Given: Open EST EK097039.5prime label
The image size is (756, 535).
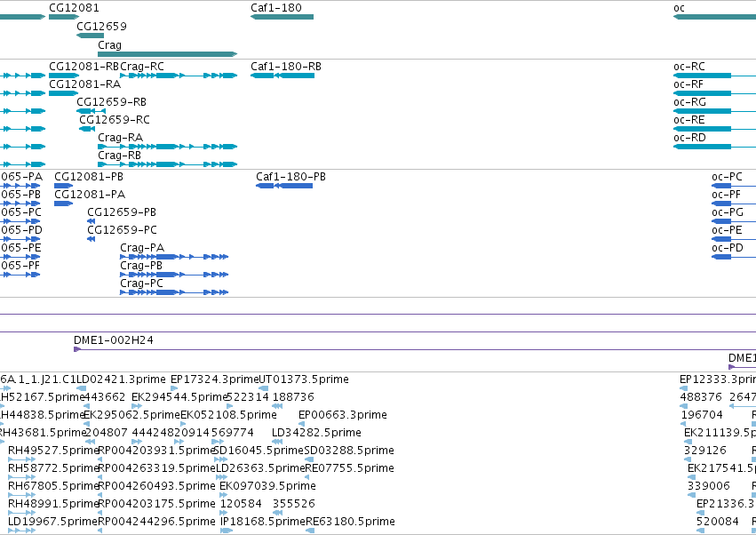Looking at the screenshot, I should 267,486.
